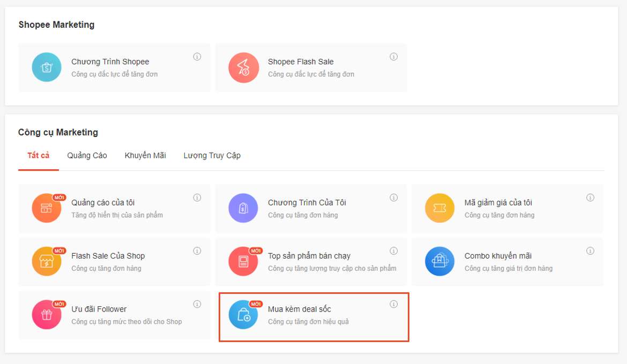
Task: Open the Mua kèm deal sốc link
Action: tap(299, 309)
